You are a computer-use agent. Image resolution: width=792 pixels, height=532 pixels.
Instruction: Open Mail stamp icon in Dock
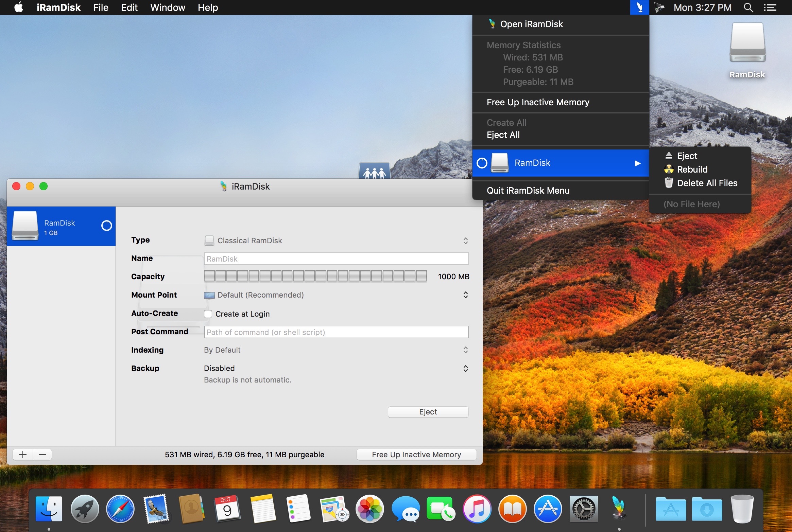(x=156, y=509)
